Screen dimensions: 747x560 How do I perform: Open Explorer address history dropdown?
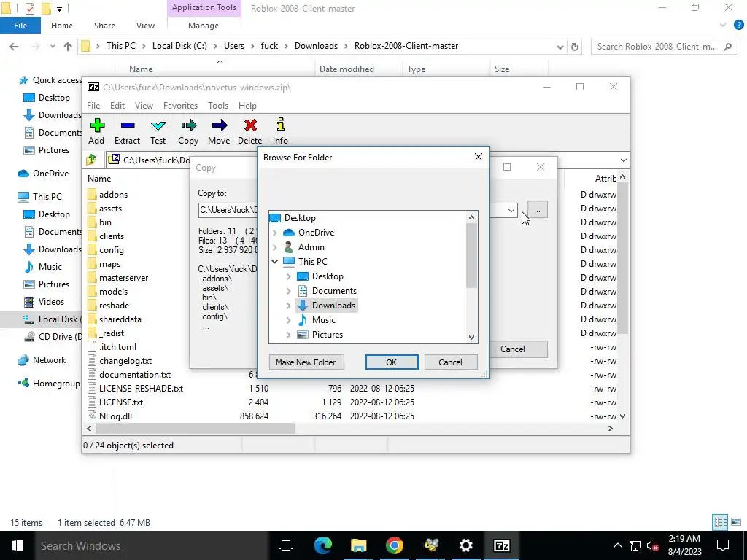click(x=560, y=47)
